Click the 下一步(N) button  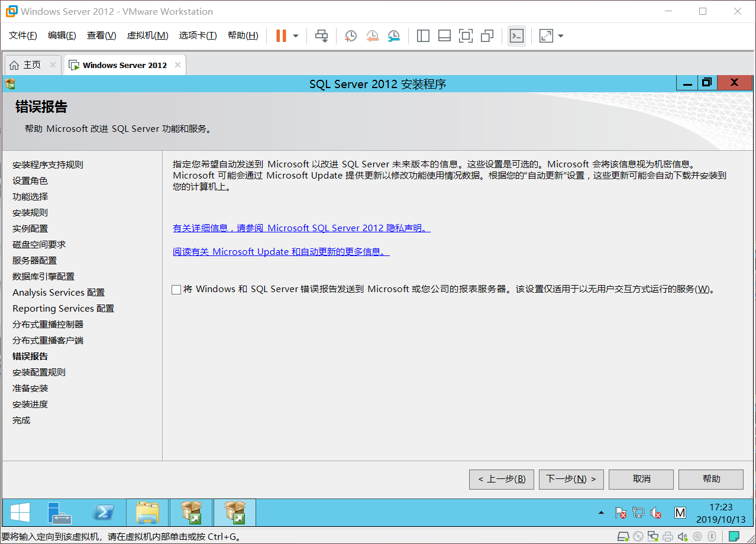[570, 479]
